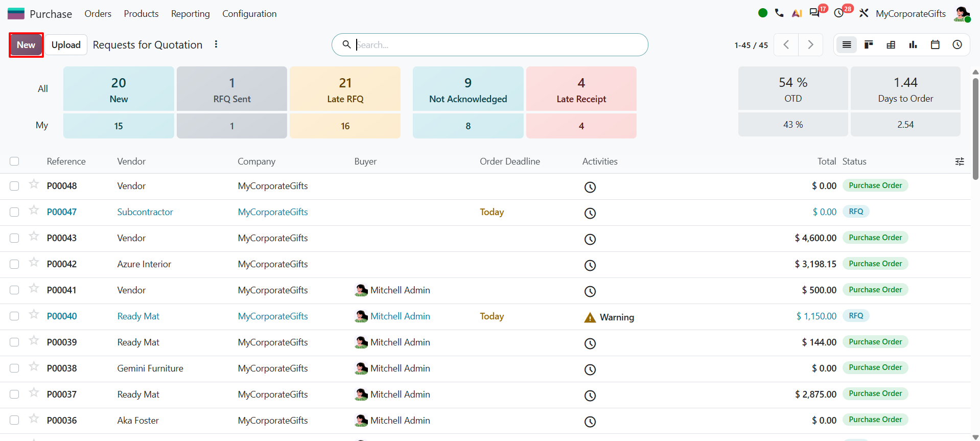Filter by the 21 Late RFQ card
980x441 pixels.
click(x=345, y=89)
